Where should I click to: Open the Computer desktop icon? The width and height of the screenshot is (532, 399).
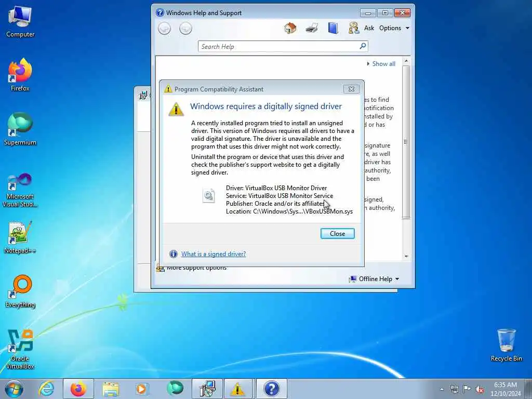(20, 22)
